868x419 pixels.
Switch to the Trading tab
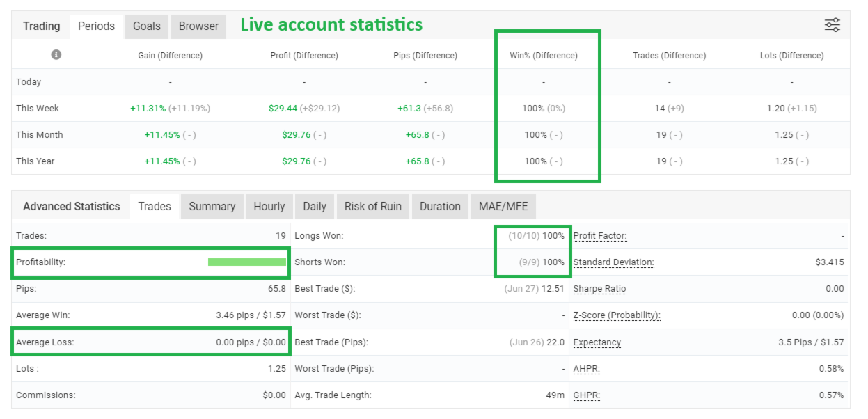(x=42, y=26)
